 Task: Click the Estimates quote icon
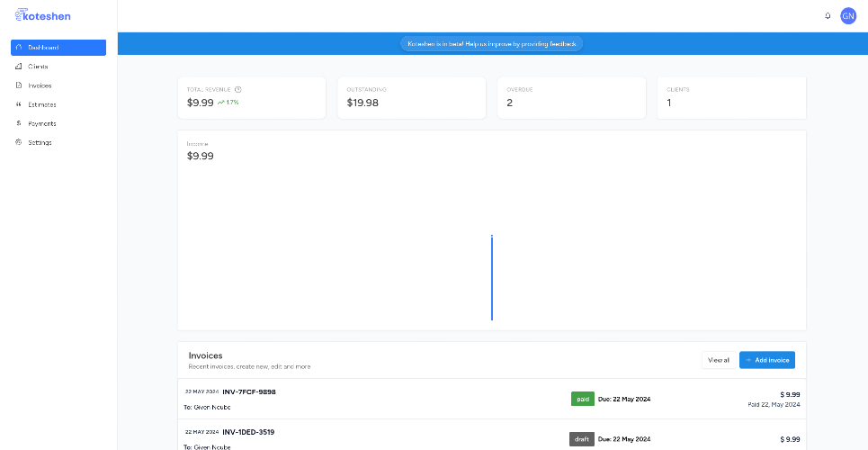19,104
